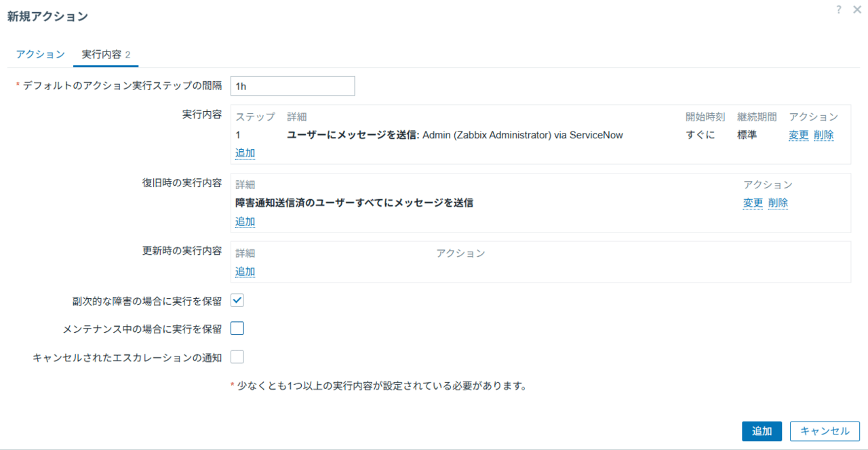
Task: Uncheck 副次的な障害の場合に実行を保留 checkbox
Action: (237, 300)
